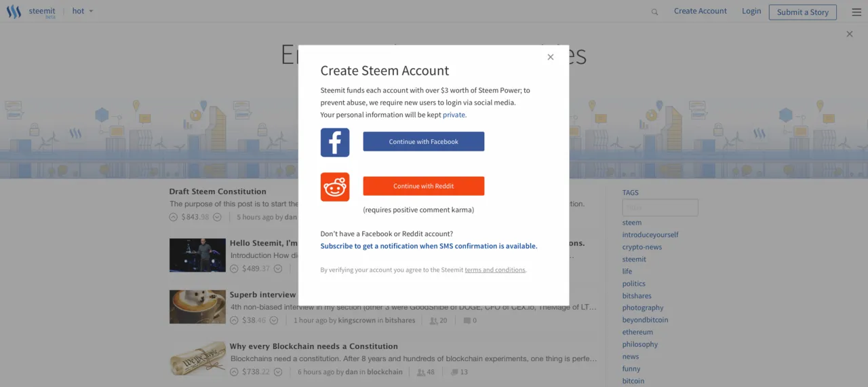Open the terms and conditions link
Image resolution: width=868 pixels, height=387 pixels.
point(495,270)
